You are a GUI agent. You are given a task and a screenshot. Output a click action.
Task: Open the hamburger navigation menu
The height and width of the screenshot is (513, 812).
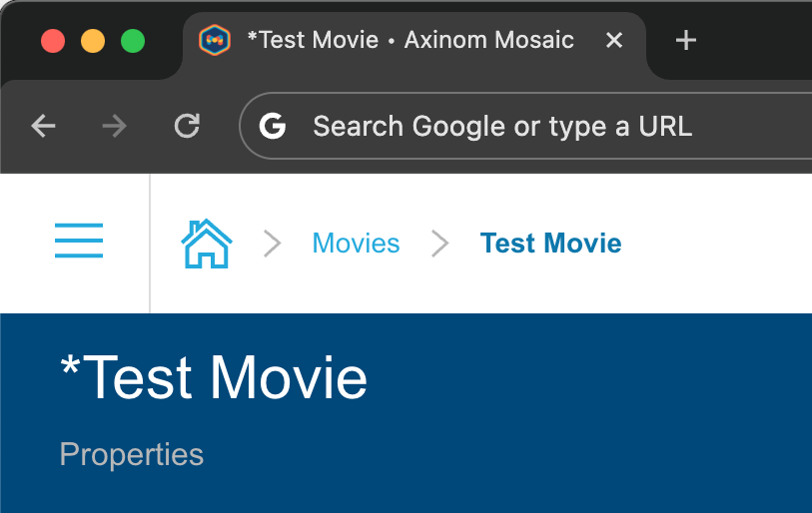(79, 242)
